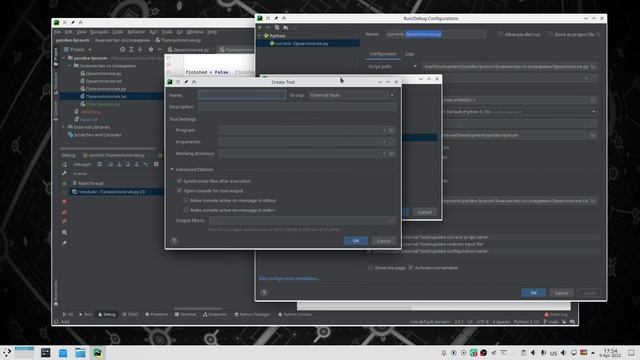Collapse all icon in Project panel
This screenshot has height=360, width=640.
(140, 49)
